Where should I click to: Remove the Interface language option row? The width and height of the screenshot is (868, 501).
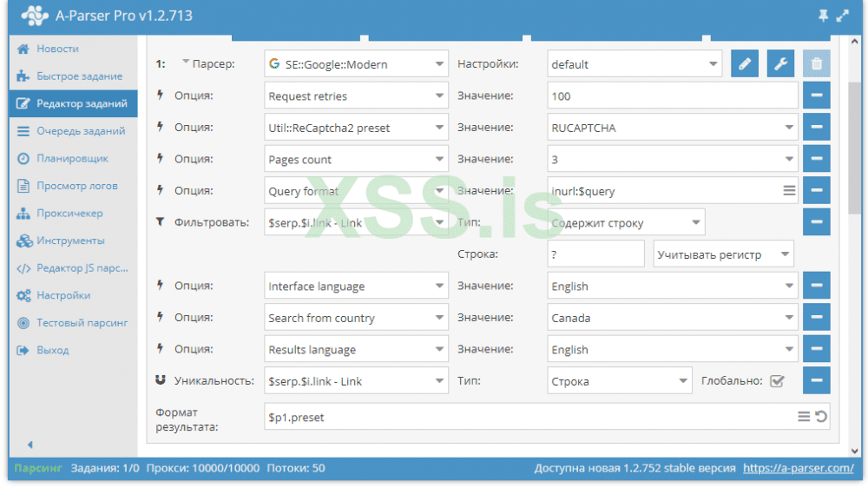[x=817, y=285]
